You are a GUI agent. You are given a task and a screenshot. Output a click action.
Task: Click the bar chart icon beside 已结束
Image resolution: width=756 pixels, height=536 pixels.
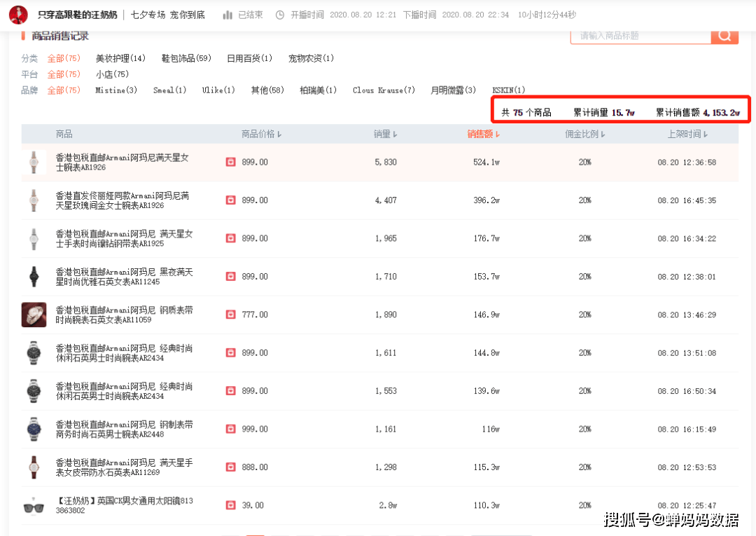tap(227, 15)
